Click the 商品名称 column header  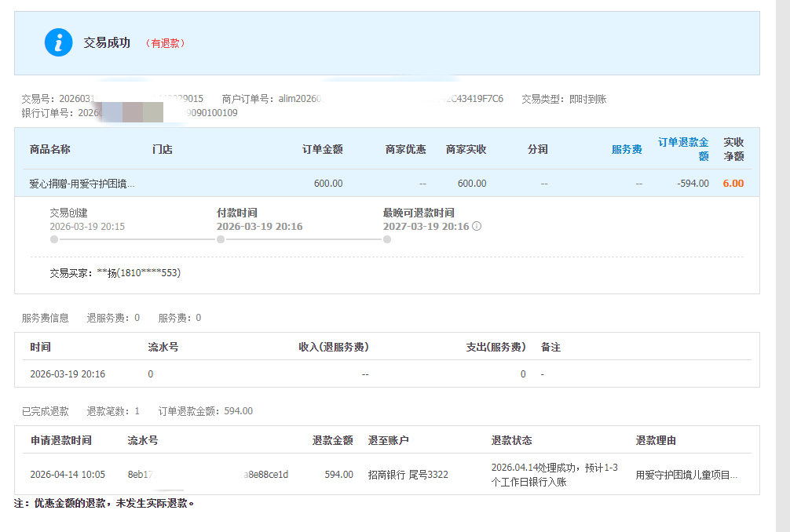[x=50, y=150]
